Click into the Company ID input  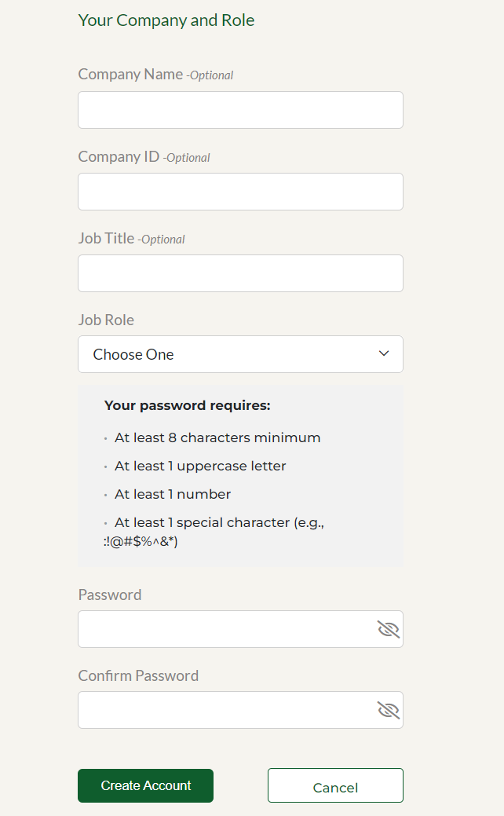(240, 192)
